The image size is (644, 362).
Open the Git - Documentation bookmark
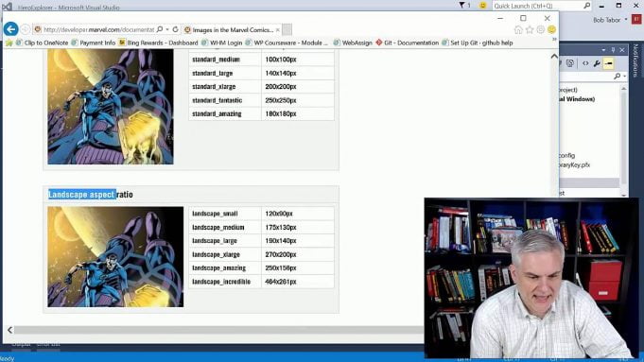[x=407, y=43]
